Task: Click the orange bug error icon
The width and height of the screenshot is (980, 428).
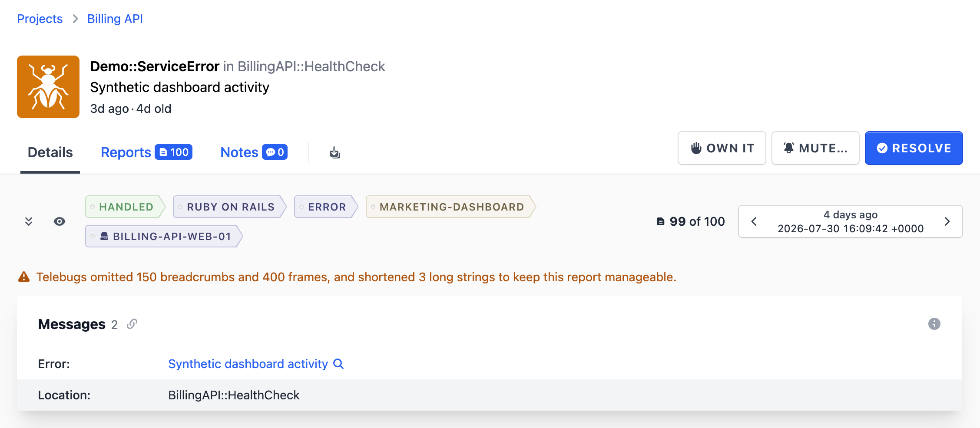Action: click(x=48, y=87)
